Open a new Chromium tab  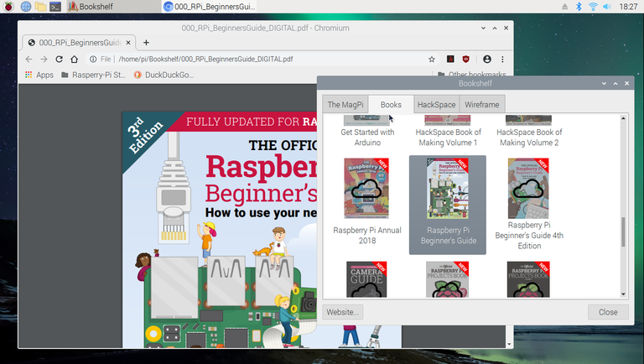tap(146, 42)
